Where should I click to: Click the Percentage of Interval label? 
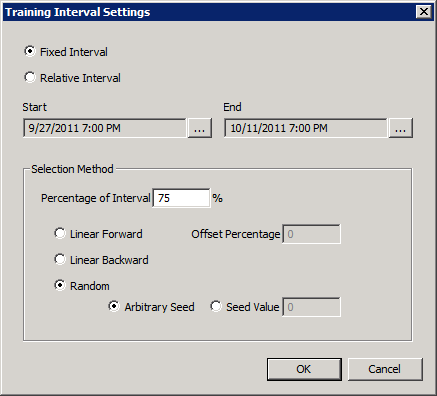[96, 198]
